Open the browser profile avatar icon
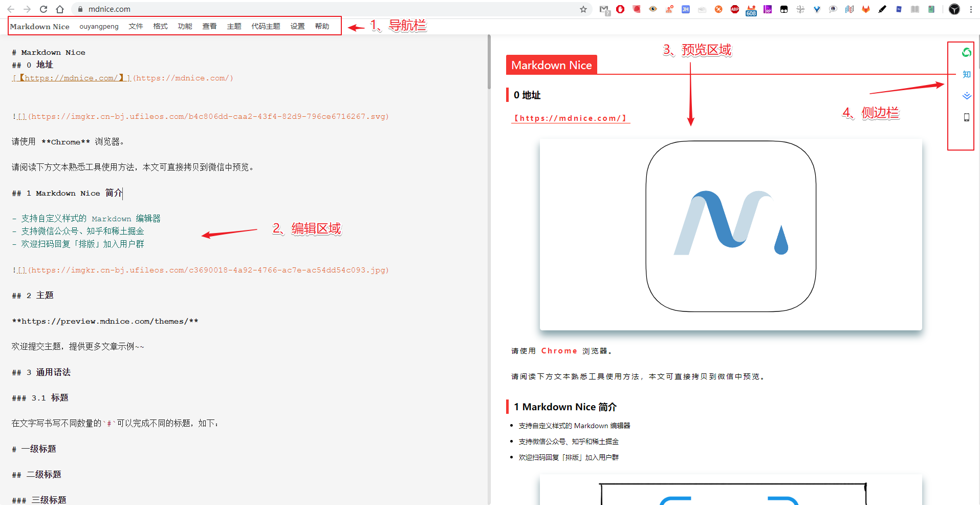 [x=954, y=9]
